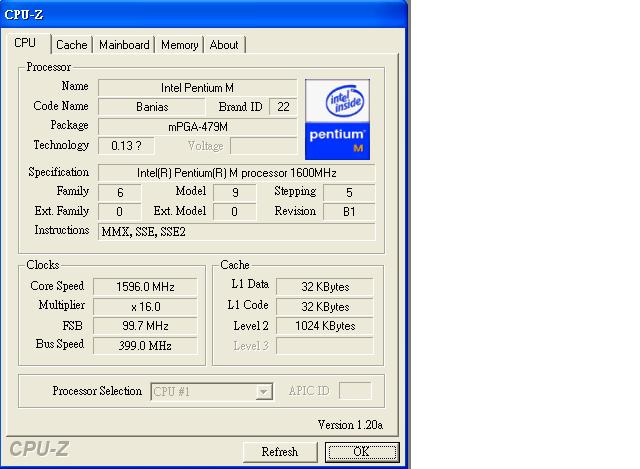Click the CPU #1 processor selection box
The height and width of the screenshot is (469, 640).
(x=211, y=392)
